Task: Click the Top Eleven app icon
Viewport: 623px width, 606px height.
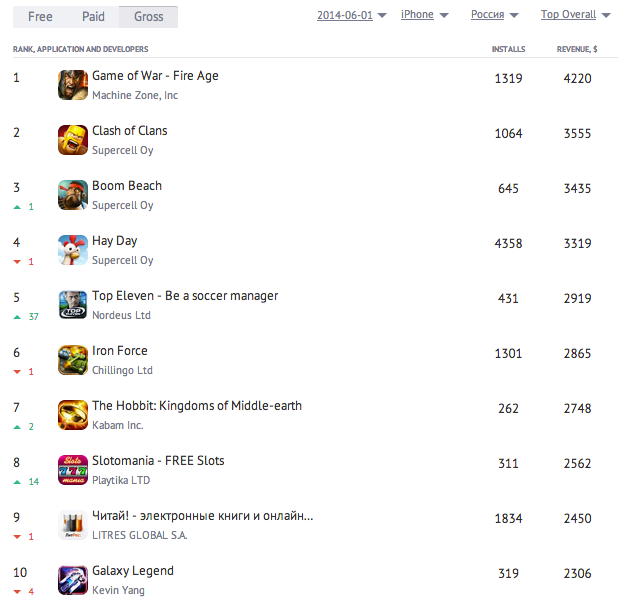Action: (x=73, y=305)
